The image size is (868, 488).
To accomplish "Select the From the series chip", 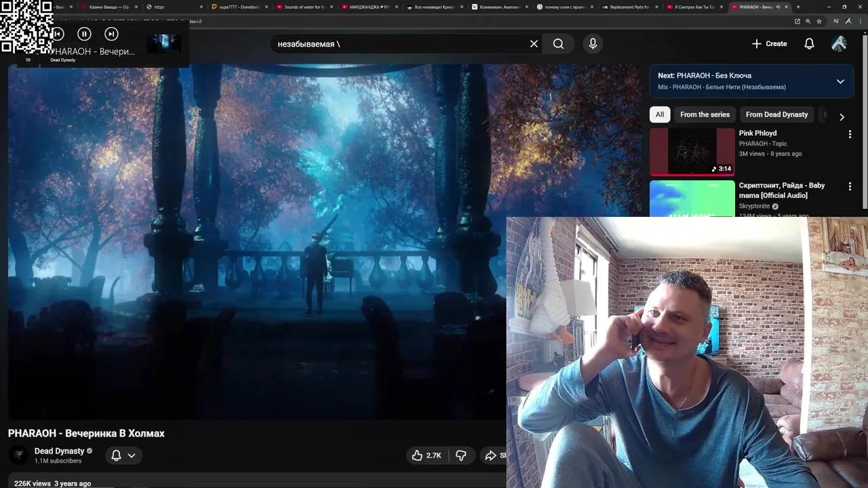I will coord(705,115).
